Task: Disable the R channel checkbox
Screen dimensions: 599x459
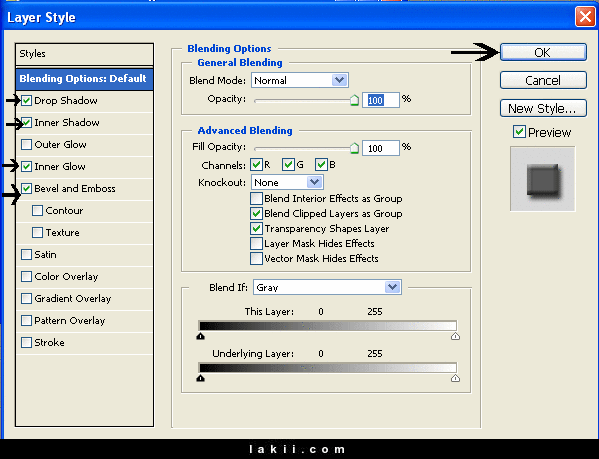Action: (256, 165)
